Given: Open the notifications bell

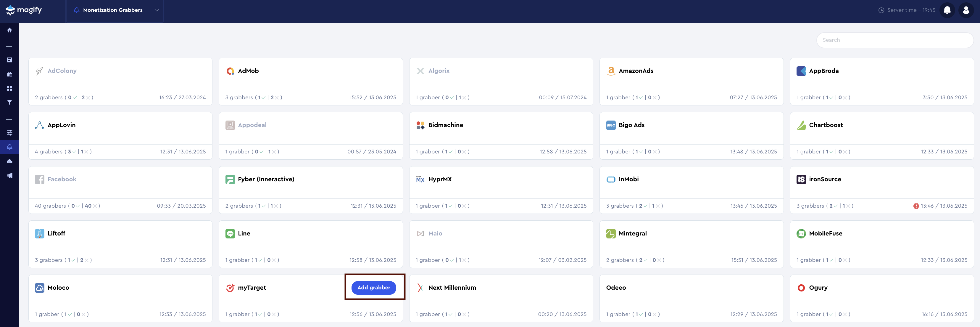Looking at the screenshot, I should pyautogui.click(x=947, y=10).
